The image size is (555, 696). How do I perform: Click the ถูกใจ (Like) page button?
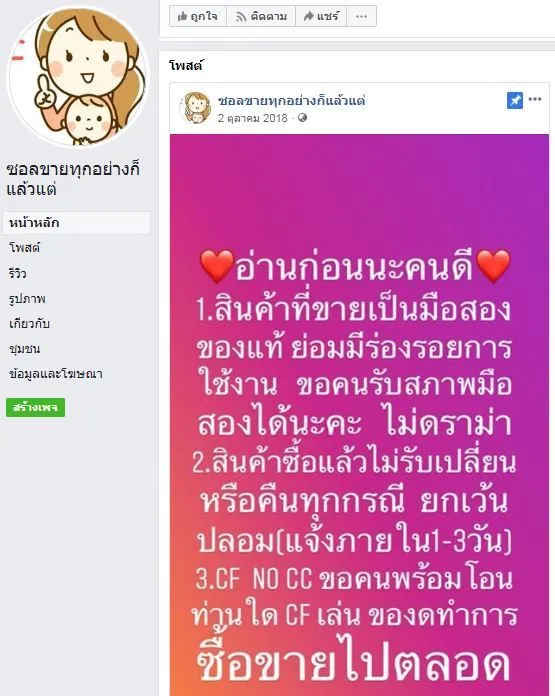click(x=198, y=16)
